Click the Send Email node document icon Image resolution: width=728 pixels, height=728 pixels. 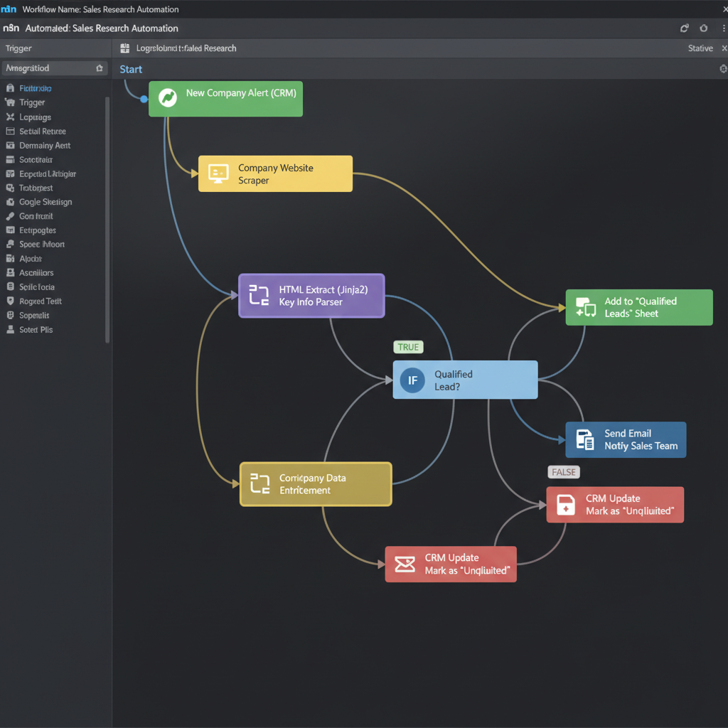coord(584,439)
